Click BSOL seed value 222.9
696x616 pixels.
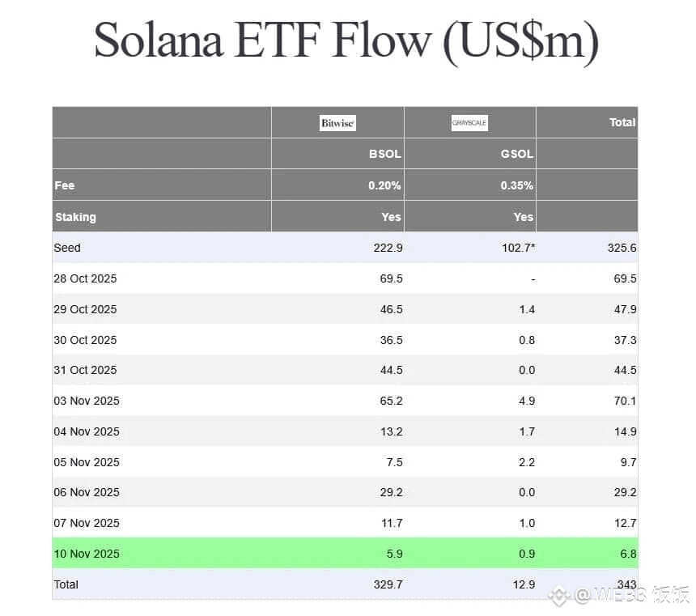(x=386, y=248)
